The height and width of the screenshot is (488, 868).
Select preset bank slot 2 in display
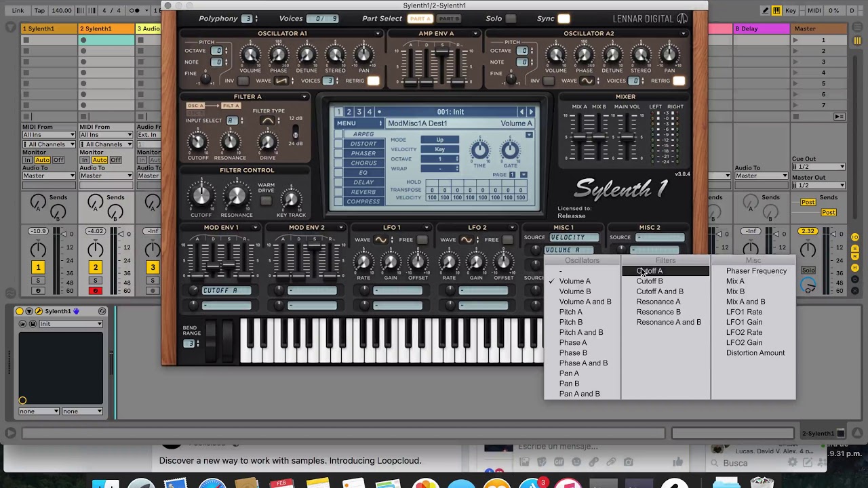349,112
